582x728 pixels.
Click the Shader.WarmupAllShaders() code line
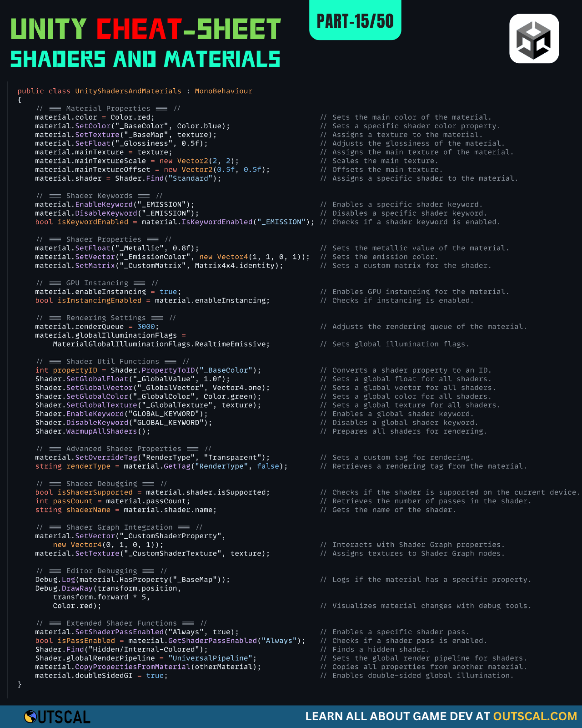click(92, 431)
